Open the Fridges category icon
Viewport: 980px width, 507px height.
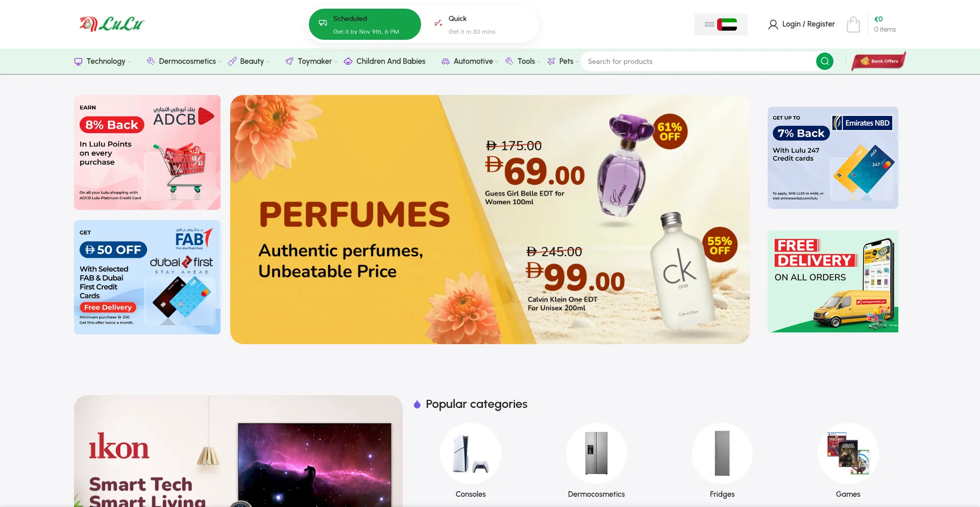722,453
